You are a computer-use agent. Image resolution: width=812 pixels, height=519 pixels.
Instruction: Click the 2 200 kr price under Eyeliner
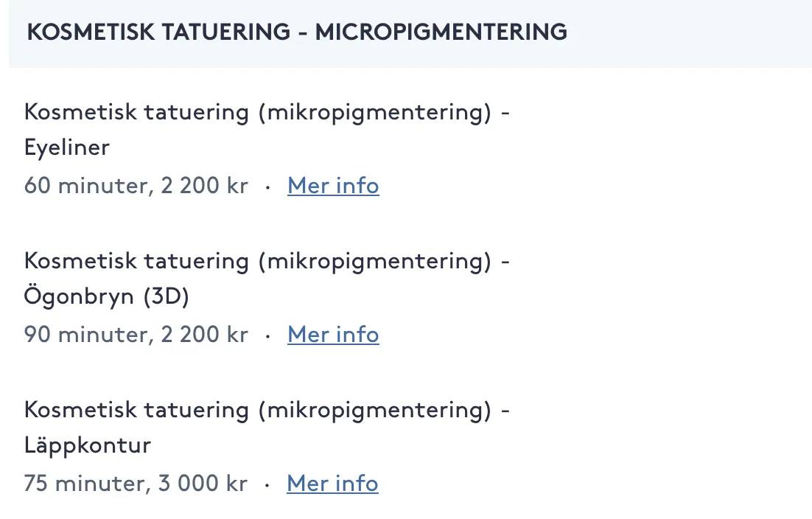click(205, 186)
